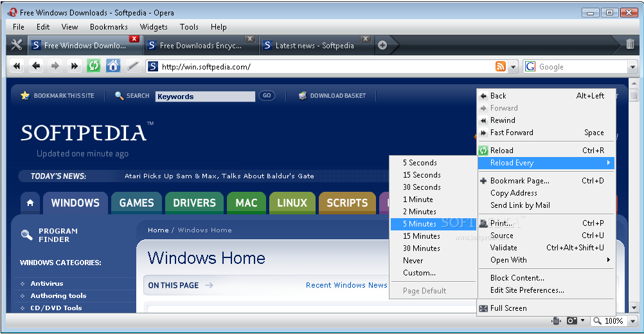This screenshot has width=644, height=334.
Task: Open the zoom 100% dropdown
Action: 632,321
